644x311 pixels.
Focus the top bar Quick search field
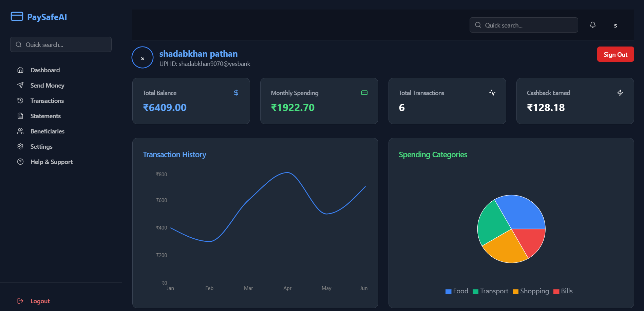click(524, 25)
